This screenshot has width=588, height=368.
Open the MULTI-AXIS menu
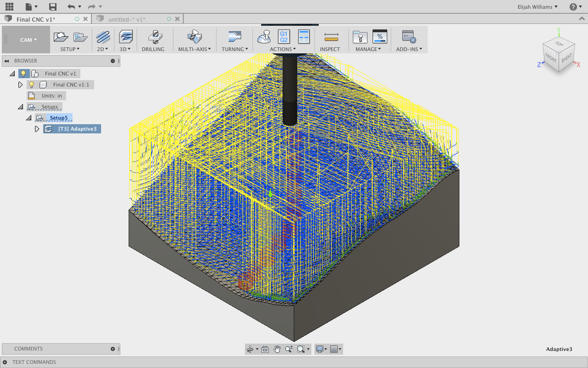pyautogui.click(x=194, y=39)
